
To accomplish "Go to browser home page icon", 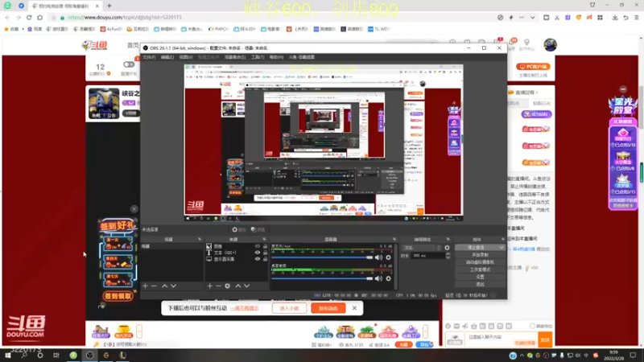I will pos(39,18).
